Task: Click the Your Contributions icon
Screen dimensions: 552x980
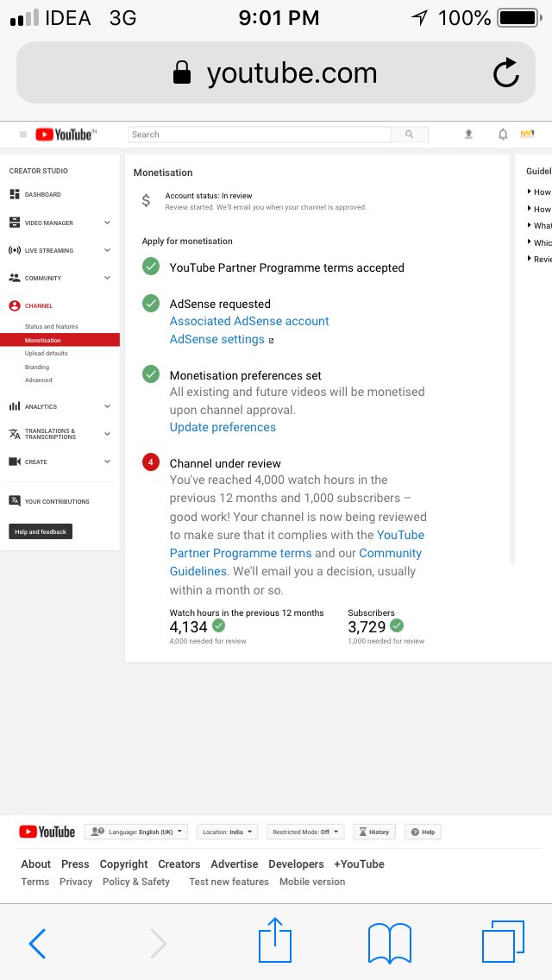Action: point(15,500)
